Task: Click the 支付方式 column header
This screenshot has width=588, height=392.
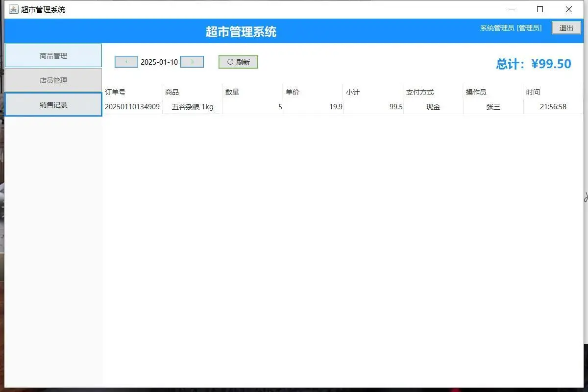Action: click(420, 92)
